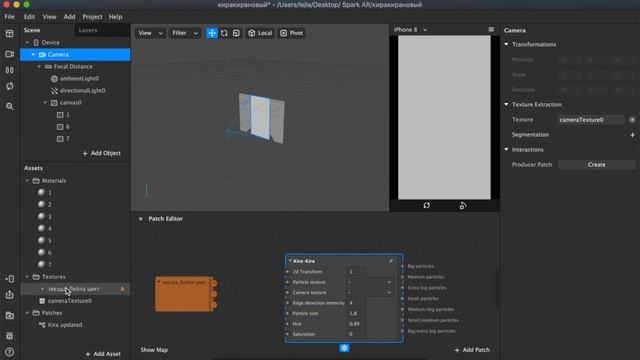Screen dimensions: 640x360
Task: Toggle Local coordinate mode
Action: [x=260, y=33]
